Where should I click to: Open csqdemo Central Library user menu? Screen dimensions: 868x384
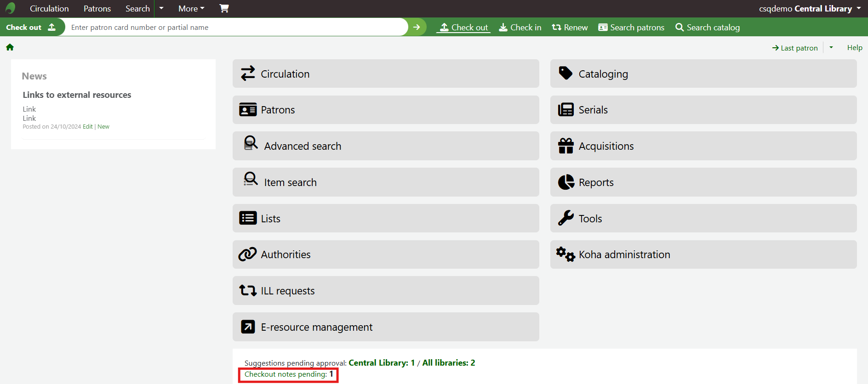(x=809, y=8)
